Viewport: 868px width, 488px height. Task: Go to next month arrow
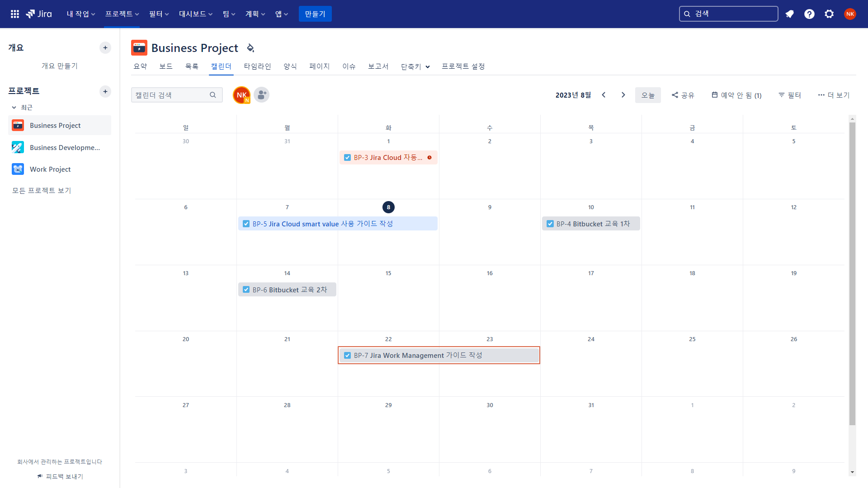coord(623,95)
